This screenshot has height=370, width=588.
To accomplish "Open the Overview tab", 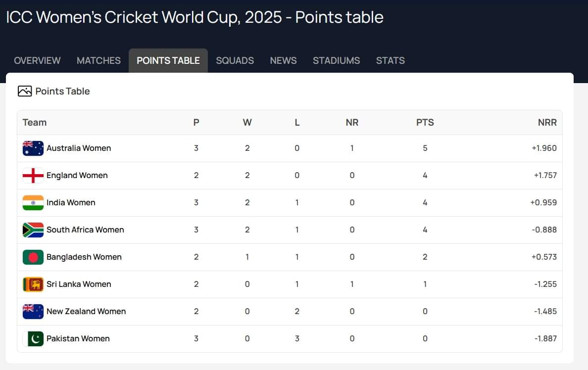I will (37, 60).
